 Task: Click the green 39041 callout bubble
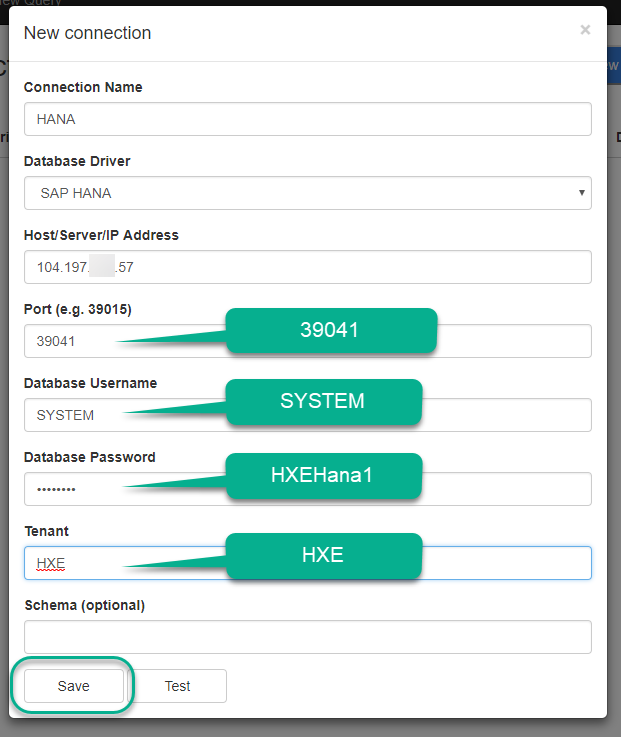pos(331,330)
